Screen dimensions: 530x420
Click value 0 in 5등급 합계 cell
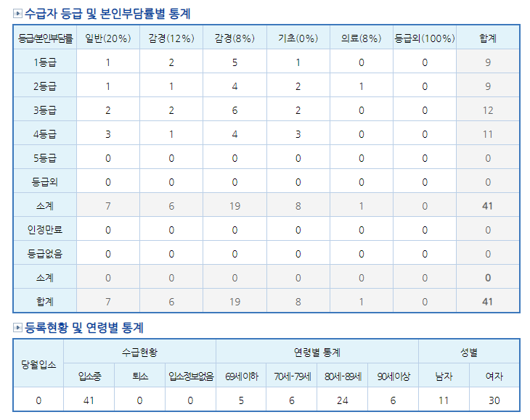click(488, 158)
